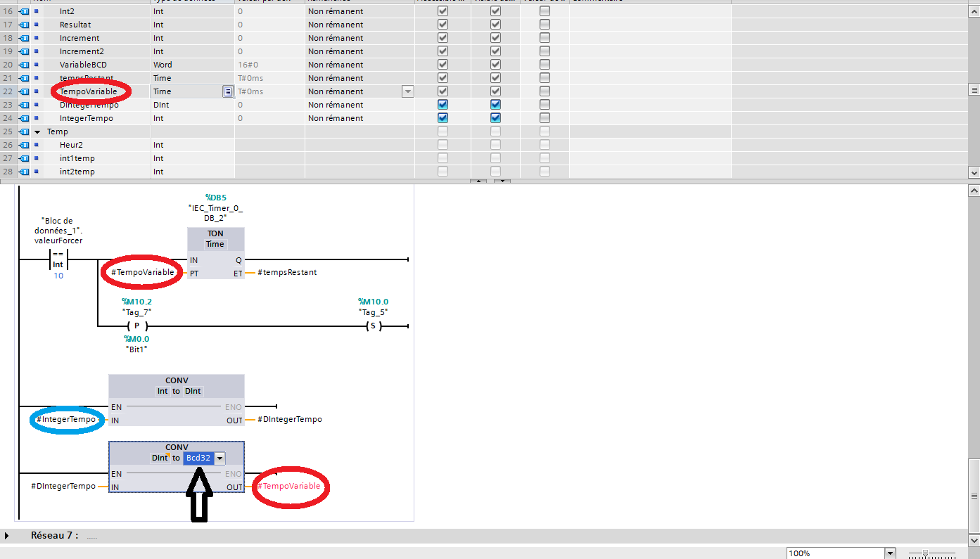
Task: Toggle the HMI-accessible checkbox in the Increment2 row
Action: coord(443,51)
